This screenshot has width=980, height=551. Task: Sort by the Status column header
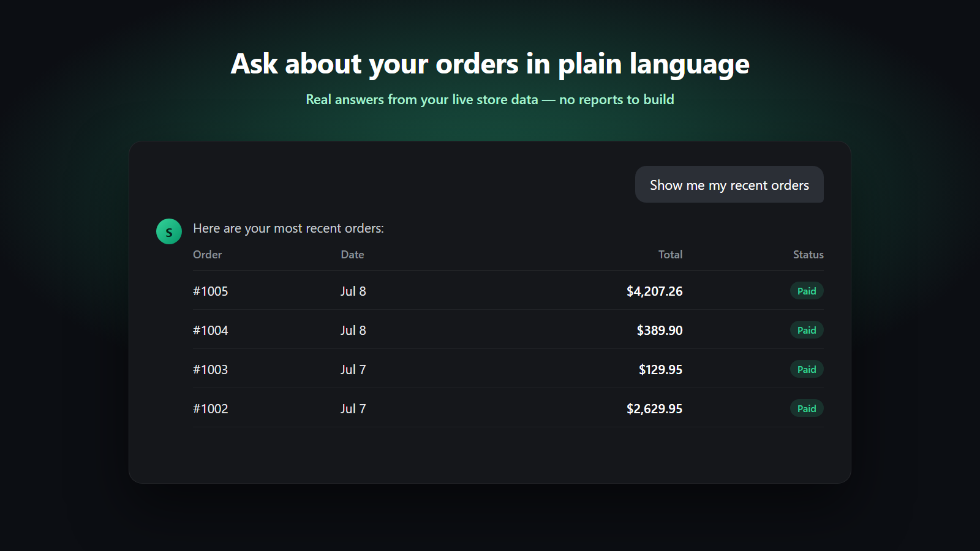point(808,254)
